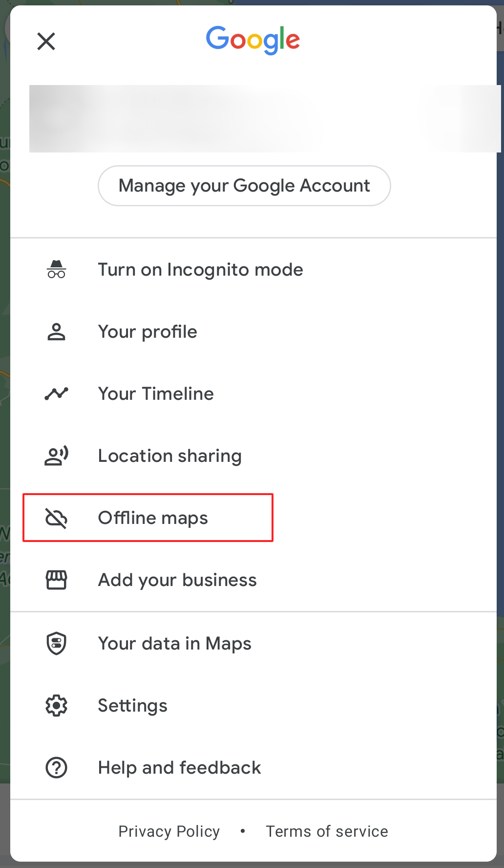
Task: Open the Privacy Policy link
Action: [x=169, y=831]
